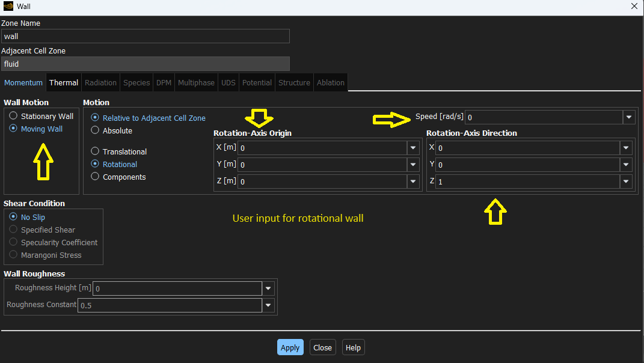Open the Help dialog
The height and width of the screenshot is (363, 644).
(353, 347)
